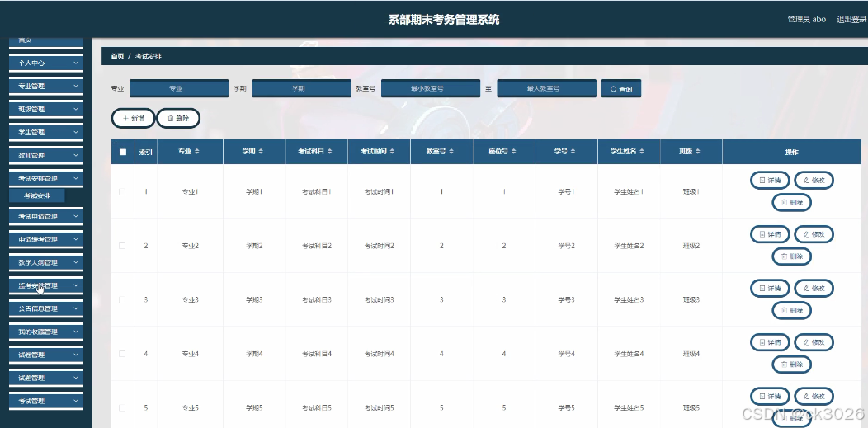Click the cell text 考试科目3
The height and width of the screenshot is (428, 868).
(317, 299)
